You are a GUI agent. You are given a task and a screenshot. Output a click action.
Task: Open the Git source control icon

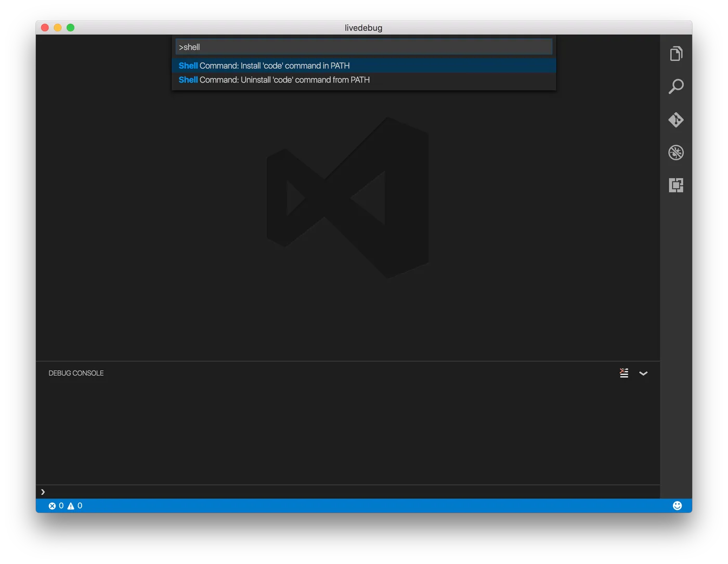[x=675, y=120]
